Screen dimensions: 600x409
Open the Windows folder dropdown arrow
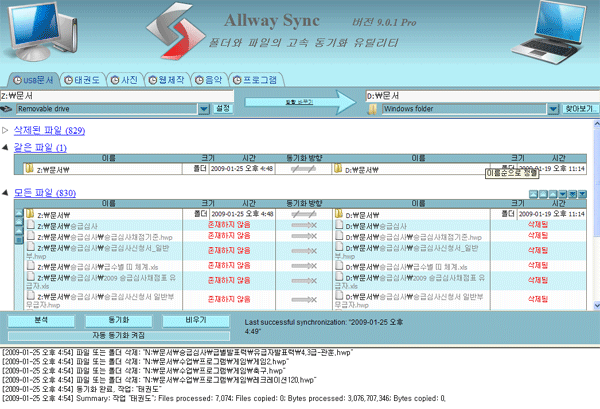553,109
